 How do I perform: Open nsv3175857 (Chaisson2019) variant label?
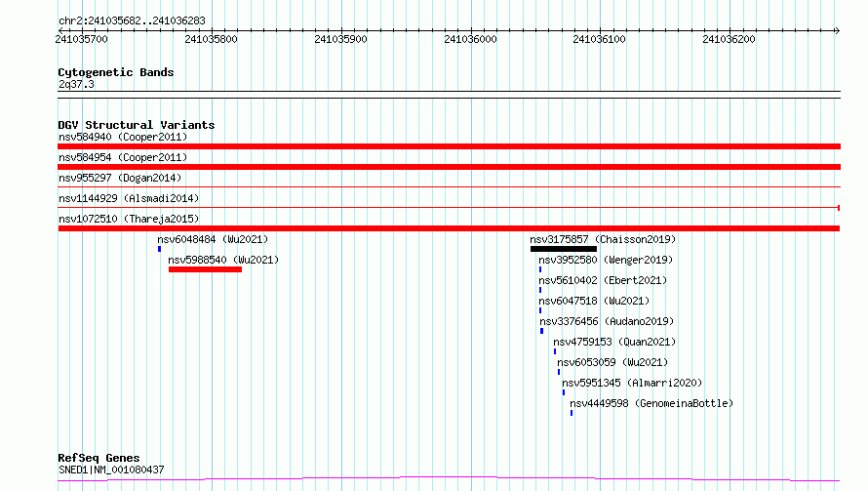(x=603, y=239)
